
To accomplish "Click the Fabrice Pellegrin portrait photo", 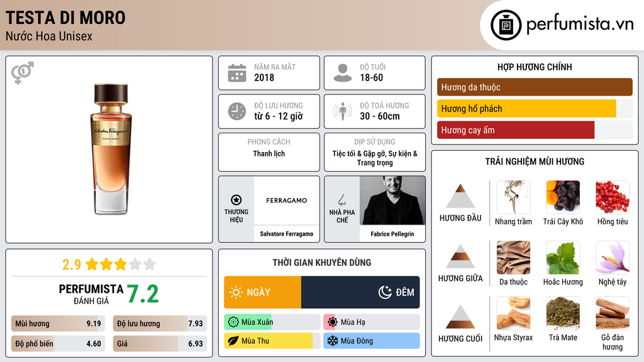I will pyautogui.click(x=392, y=200).
